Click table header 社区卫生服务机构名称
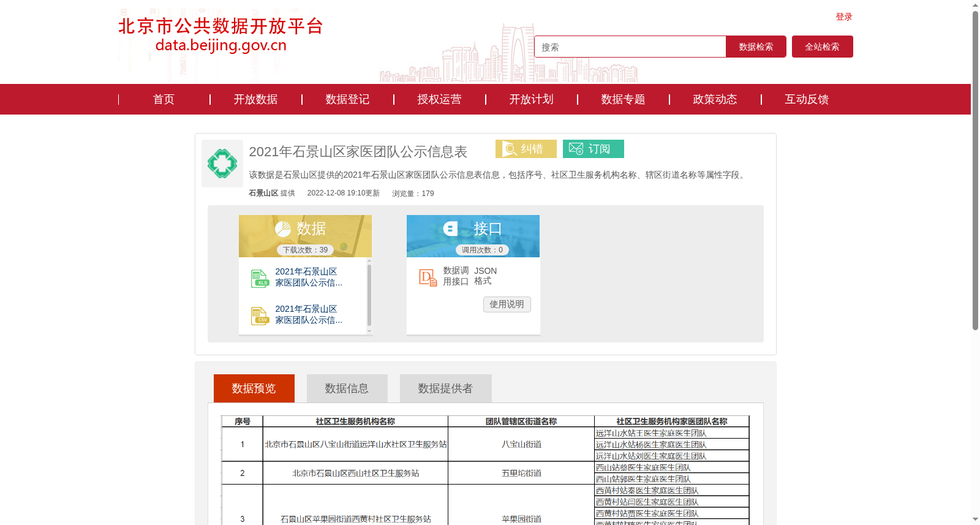Viewport: 980px width, 525px height. [x=355, y=421]
